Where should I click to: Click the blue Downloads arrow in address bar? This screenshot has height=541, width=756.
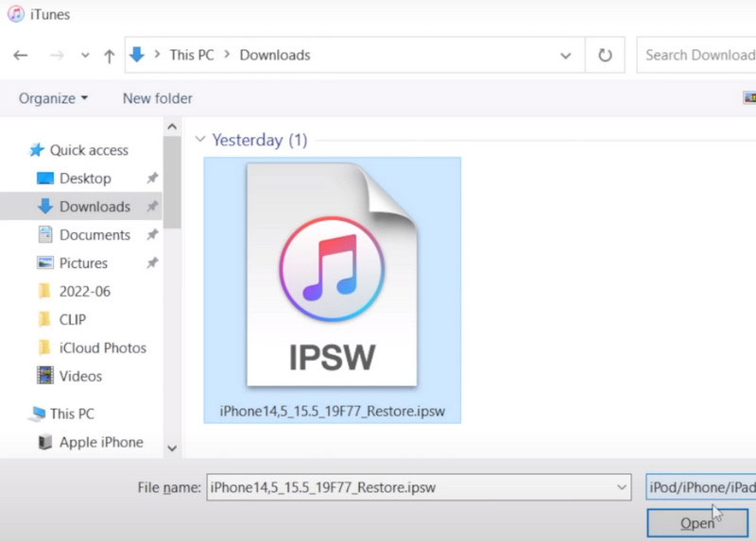click(137, 55)
